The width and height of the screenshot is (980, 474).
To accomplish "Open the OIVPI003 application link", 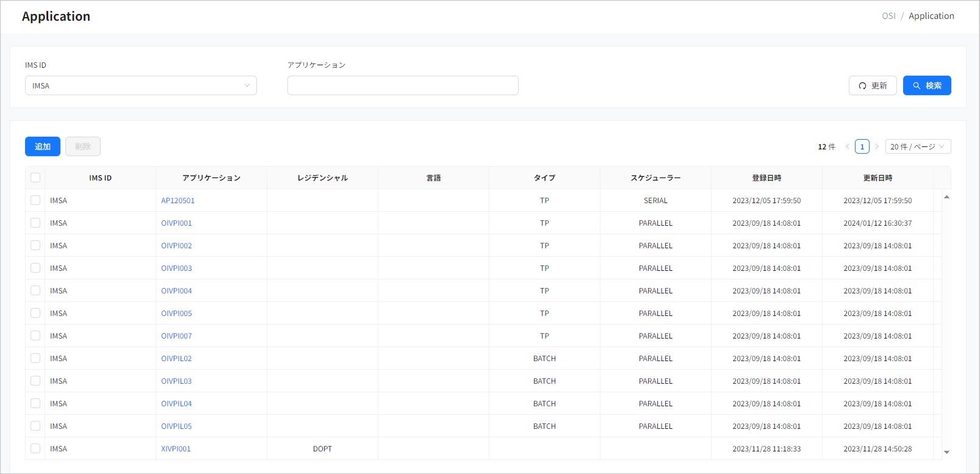I will (176, 268).
